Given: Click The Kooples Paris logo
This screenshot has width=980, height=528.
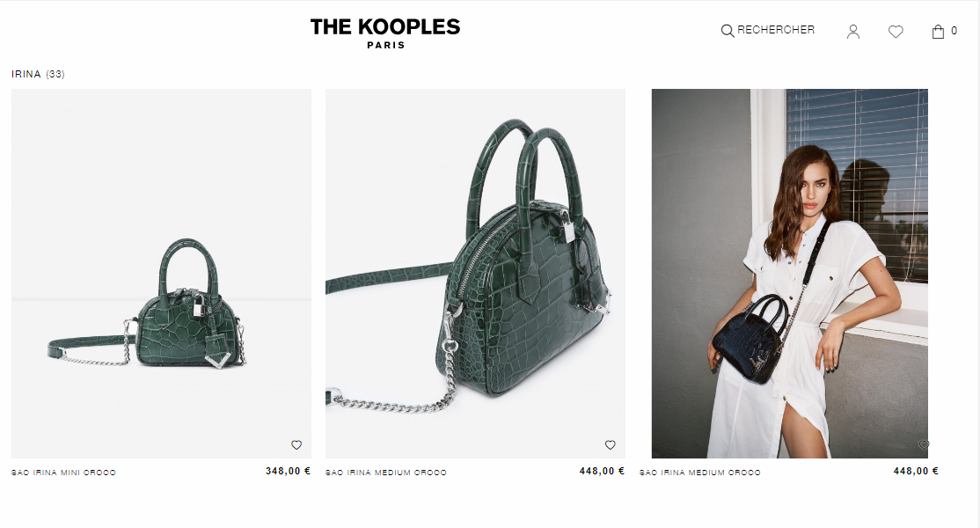Looking at the screenshot, I should 385,33.
